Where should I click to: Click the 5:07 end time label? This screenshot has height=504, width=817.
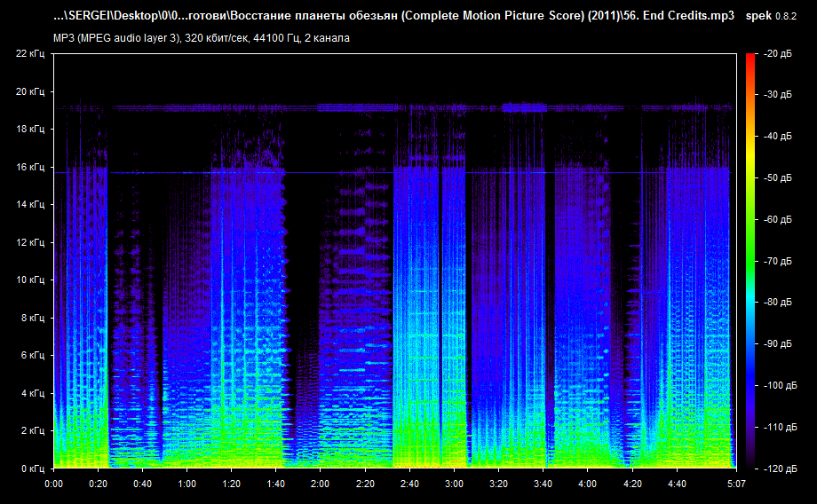click(x=736, y=484)
